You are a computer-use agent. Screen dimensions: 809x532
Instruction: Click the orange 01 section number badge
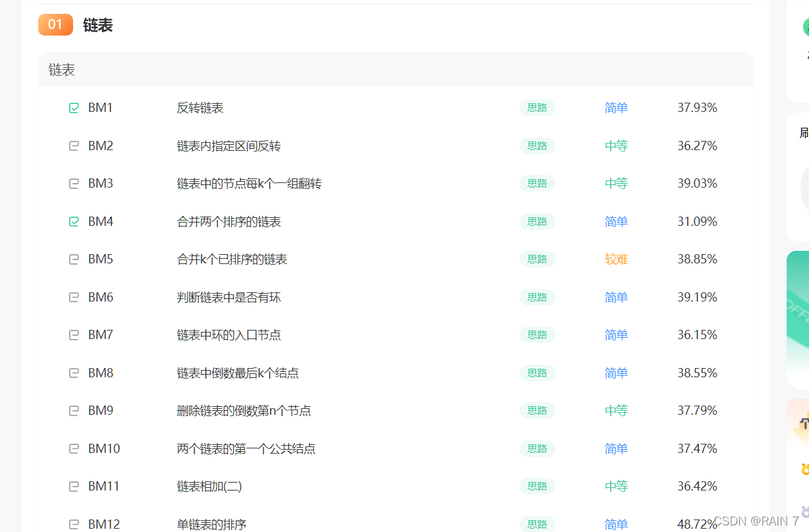[55, 24]
